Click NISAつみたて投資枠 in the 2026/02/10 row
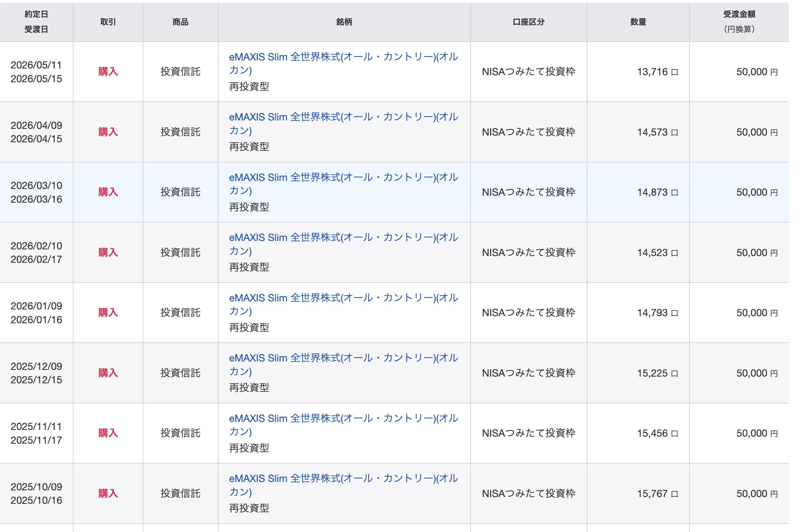 (x=529, y=252)
